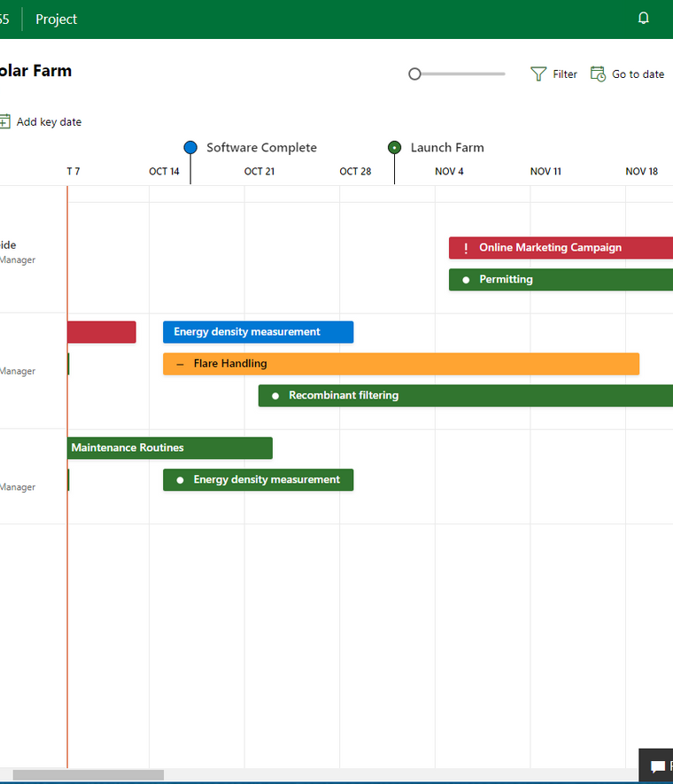This screenshot has height=784, width=673.
Task: Open the Maintenance Routines task bar
Action: pos(170,448)
